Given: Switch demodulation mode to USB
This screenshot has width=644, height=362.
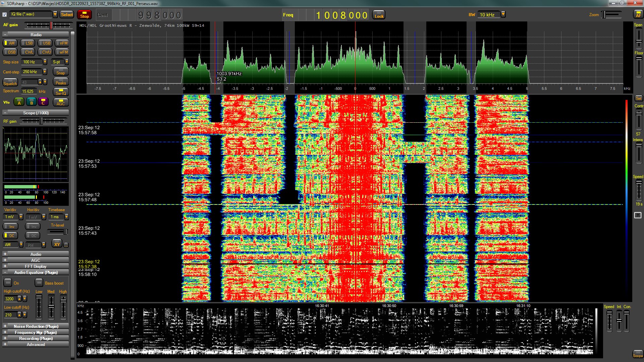Looking at the screenshot, I should pos(45,43).
